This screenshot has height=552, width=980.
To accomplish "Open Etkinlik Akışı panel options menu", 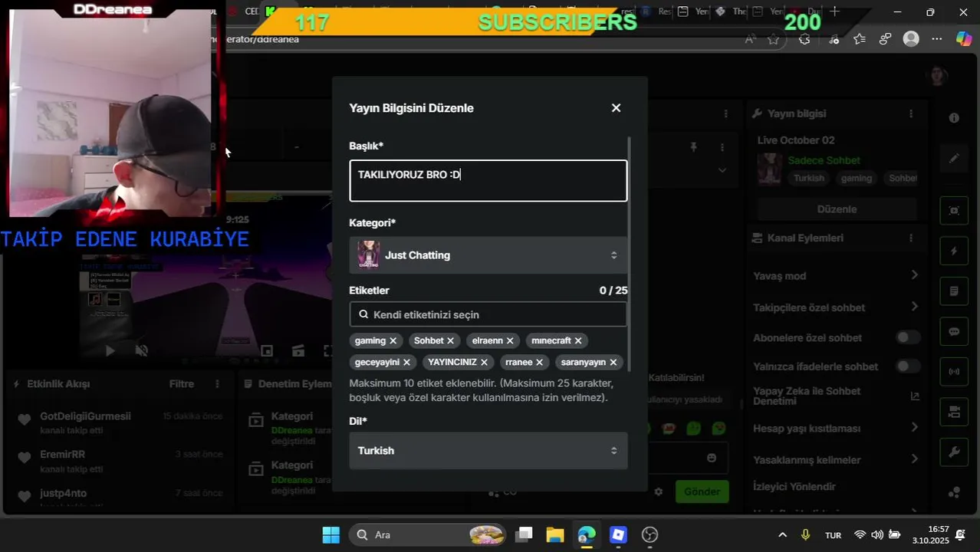I will 217,383.
